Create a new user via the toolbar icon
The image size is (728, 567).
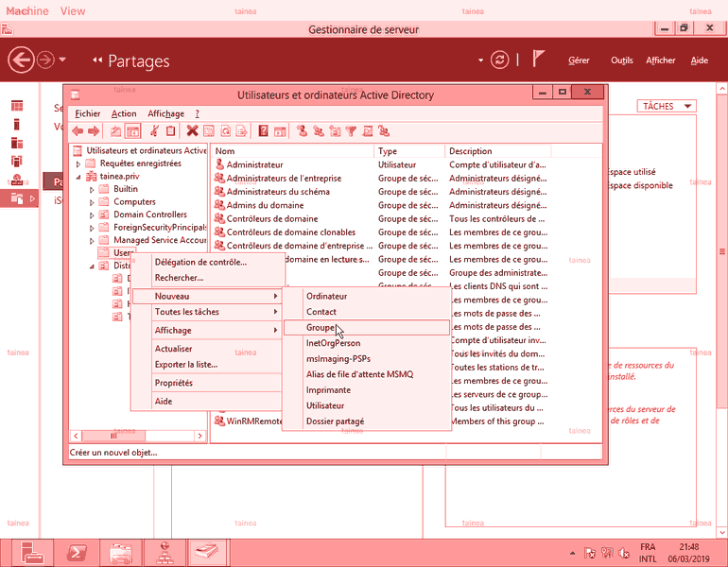pyautogui.click(x=302, y=131)
